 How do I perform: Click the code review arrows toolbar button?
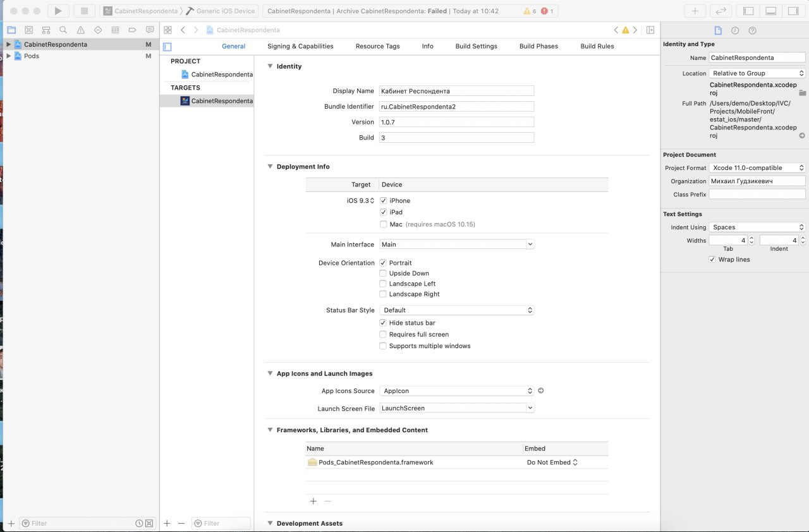[721, 11]
